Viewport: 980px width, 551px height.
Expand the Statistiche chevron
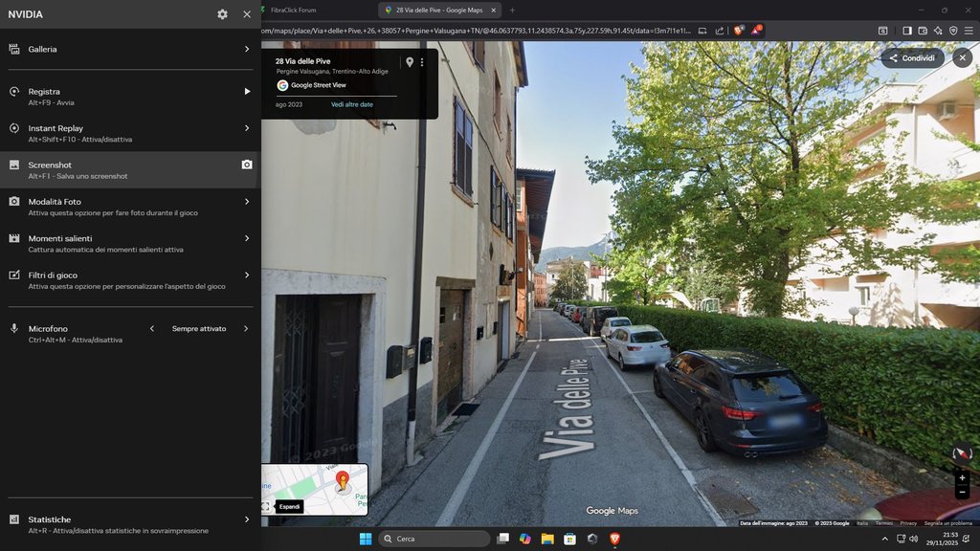coord(247,519)
